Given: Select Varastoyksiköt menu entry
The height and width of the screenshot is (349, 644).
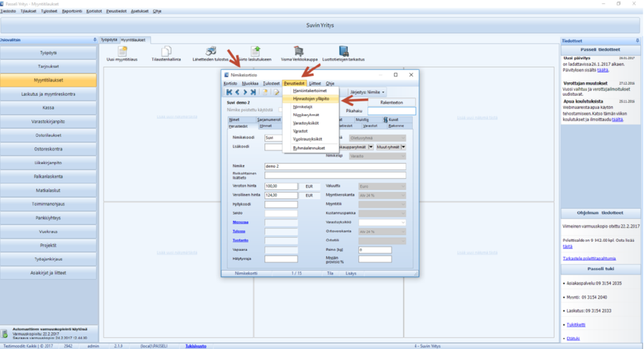Looking at the screenshot, I should click(x=311, y=123).
